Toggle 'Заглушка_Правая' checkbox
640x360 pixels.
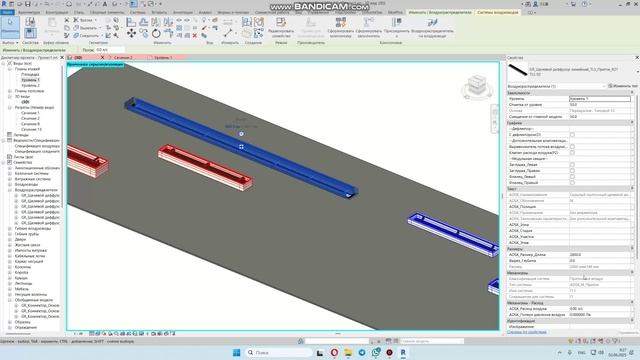pyautogui.click(x=572, y=171)
